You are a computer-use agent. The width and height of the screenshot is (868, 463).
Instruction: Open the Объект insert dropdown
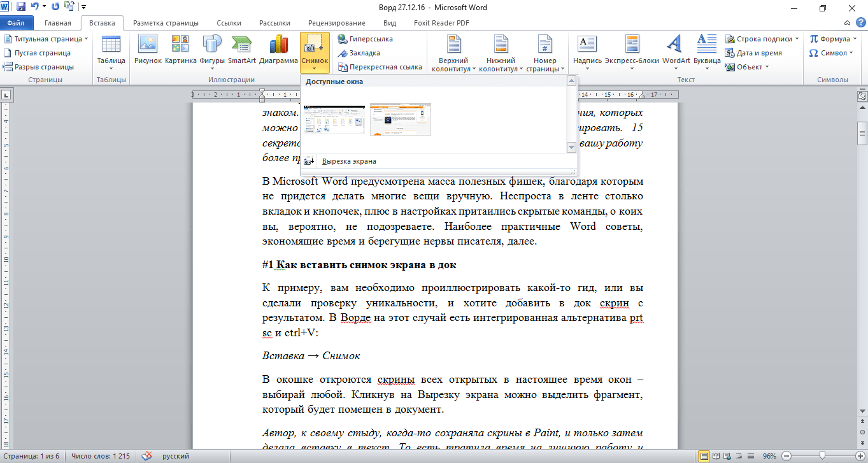click(748, 67)
